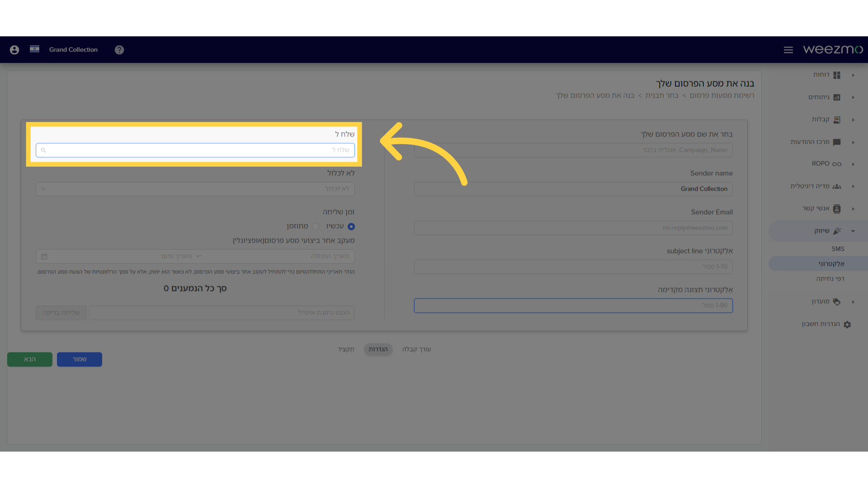The image size is (868, 488).
Task: Click the מרכז ההודעות message icon
Action: [x=837, y=142]
